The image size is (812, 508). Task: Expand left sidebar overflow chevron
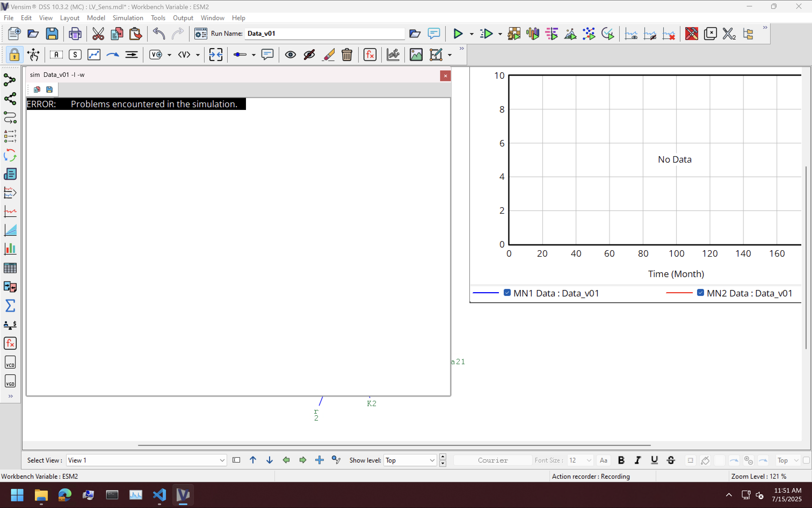pos(11,396)
